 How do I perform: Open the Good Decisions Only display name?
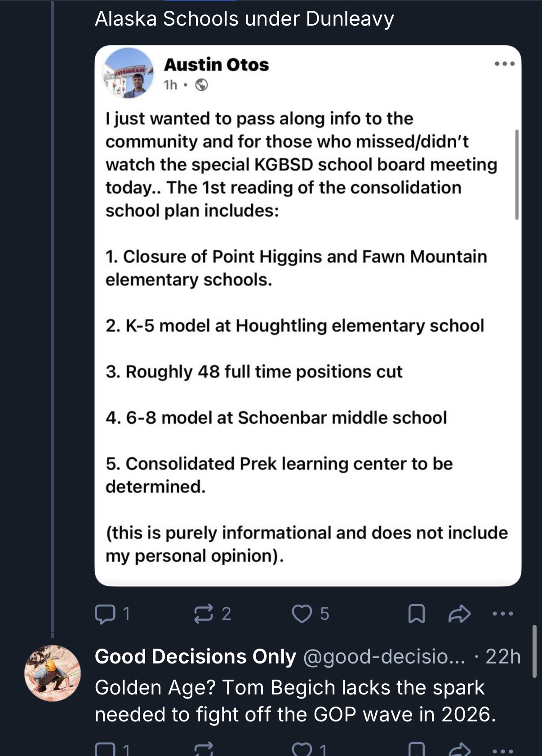(x=195, y=657)
